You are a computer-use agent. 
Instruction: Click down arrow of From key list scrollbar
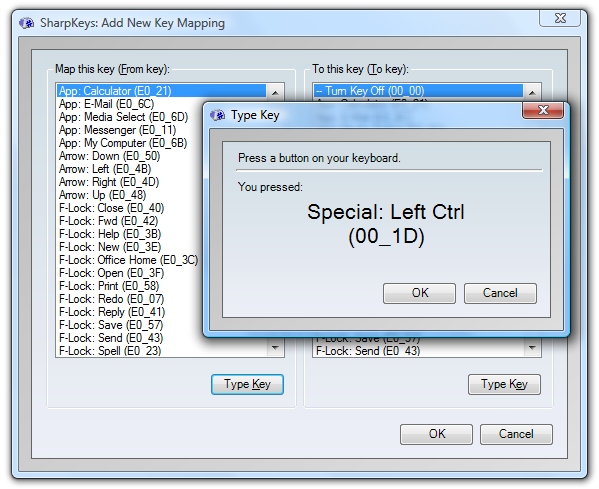tap(275, 348)
